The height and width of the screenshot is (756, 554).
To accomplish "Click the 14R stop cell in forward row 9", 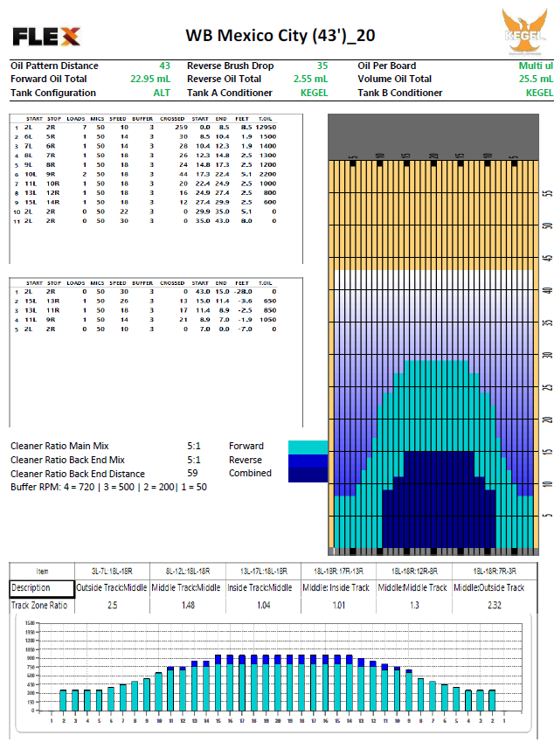I will (53, 203).
